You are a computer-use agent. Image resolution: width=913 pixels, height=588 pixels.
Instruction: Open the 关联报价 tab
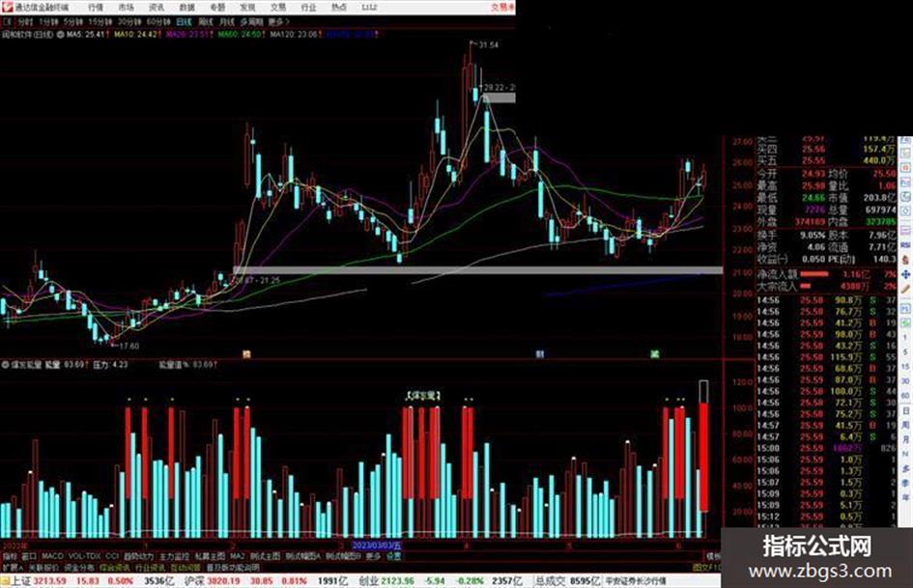click(43, 567)
